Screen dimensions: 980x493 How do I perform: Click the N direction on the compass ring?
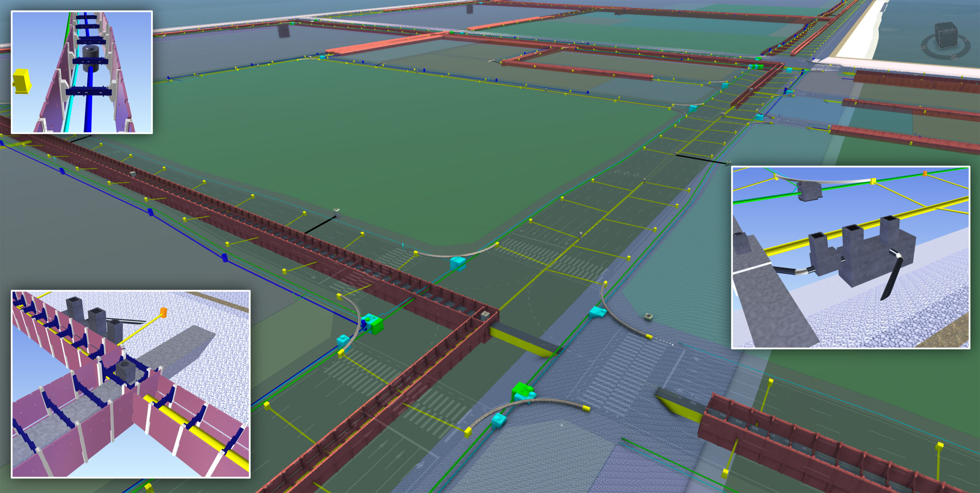pos(924,47)
